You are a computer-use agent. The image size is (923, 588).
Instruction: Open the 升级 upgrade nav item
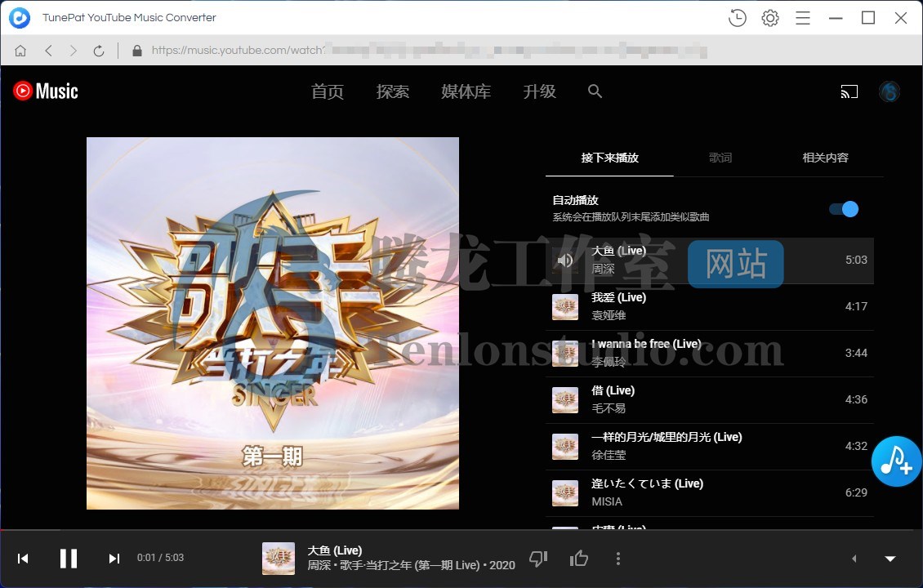[540, 91]
